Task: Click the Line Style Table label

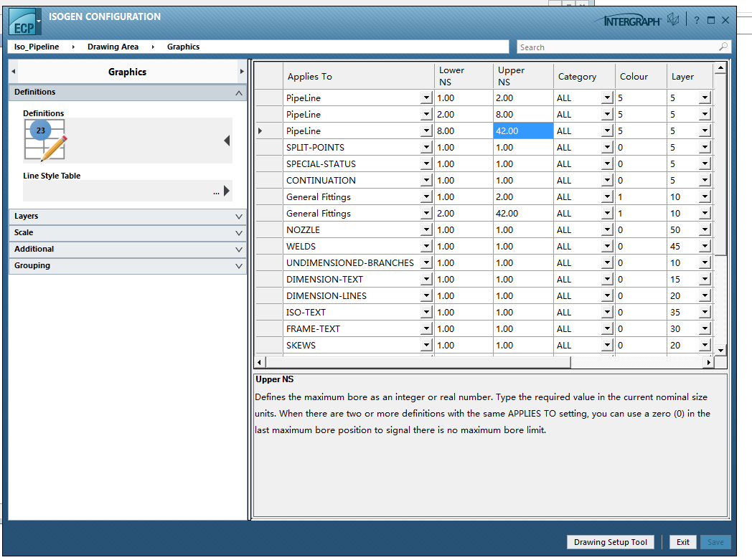Action: (52, 176)
